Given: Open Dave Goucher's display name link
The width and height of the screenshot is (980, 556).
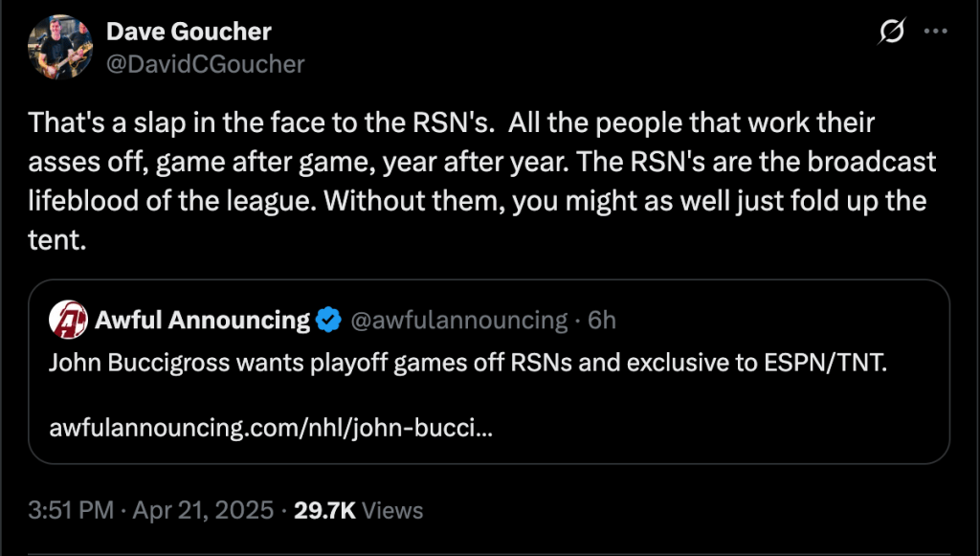Looking at the screenshot, I should 189,32.
